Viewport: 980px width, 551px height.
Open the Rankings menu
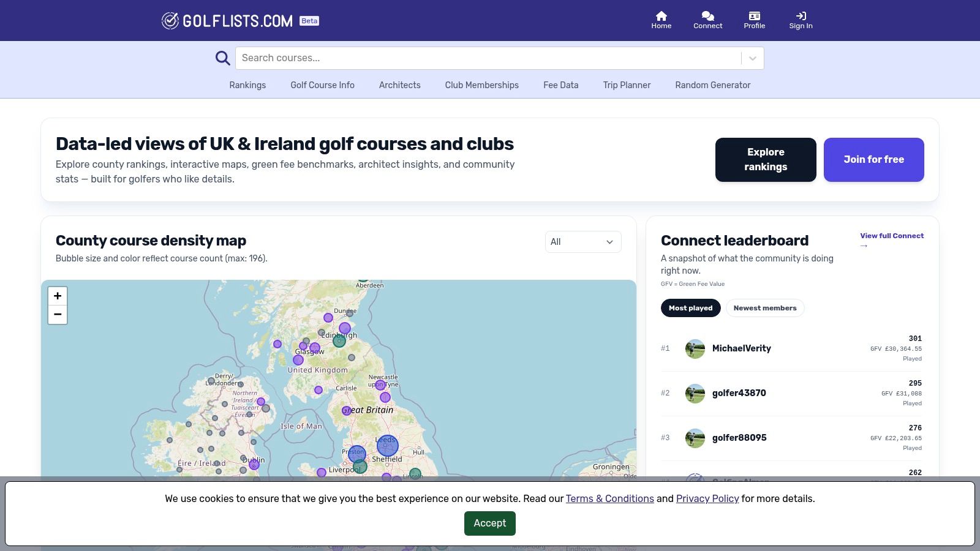point(247,85)
